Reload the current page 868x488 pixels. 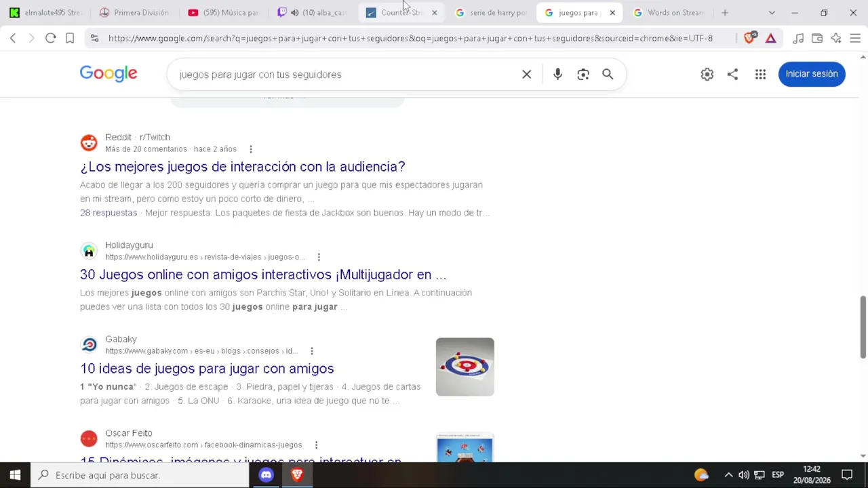[50, 39]
